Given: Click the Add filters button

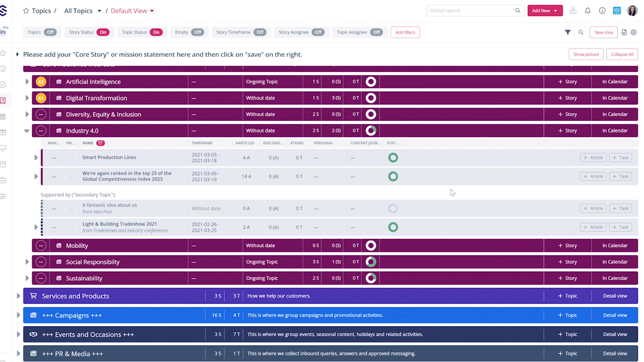Looking at the screenshot, I should tap(405, 32).
